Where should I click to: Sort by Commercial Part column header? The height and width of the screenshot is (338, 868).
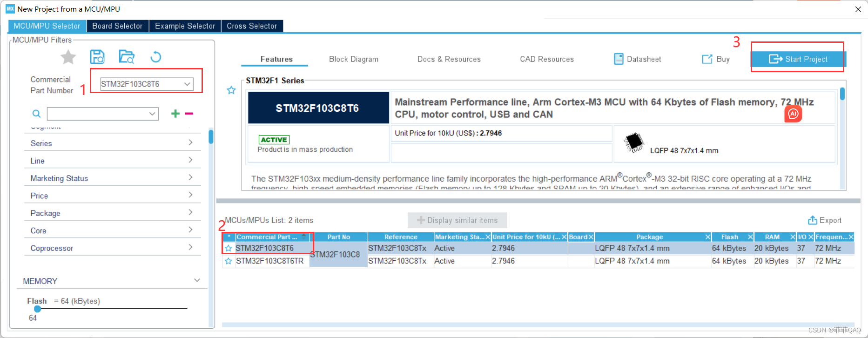click(272, 237)
